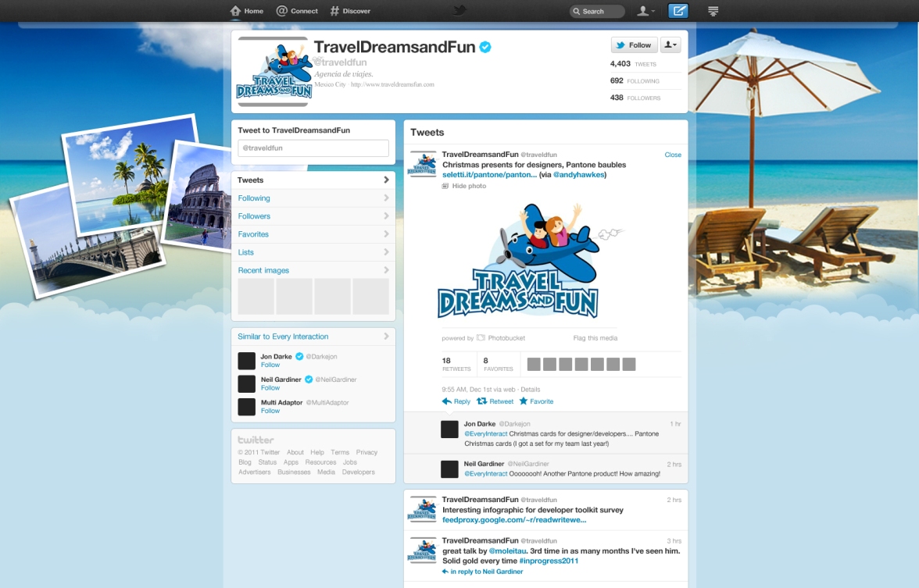Select the Tweets tab in the sidebar
This screenshot has height=588, width=919.
pos(313,180)
